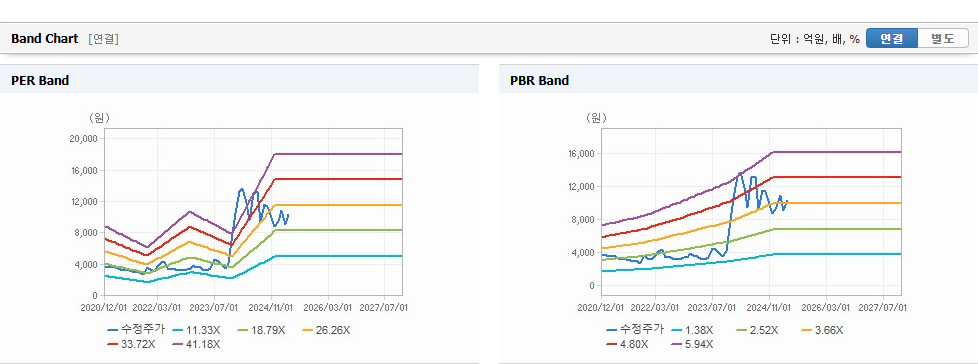
Task: Toggle 41.18X legend entry
Action: 196,343
